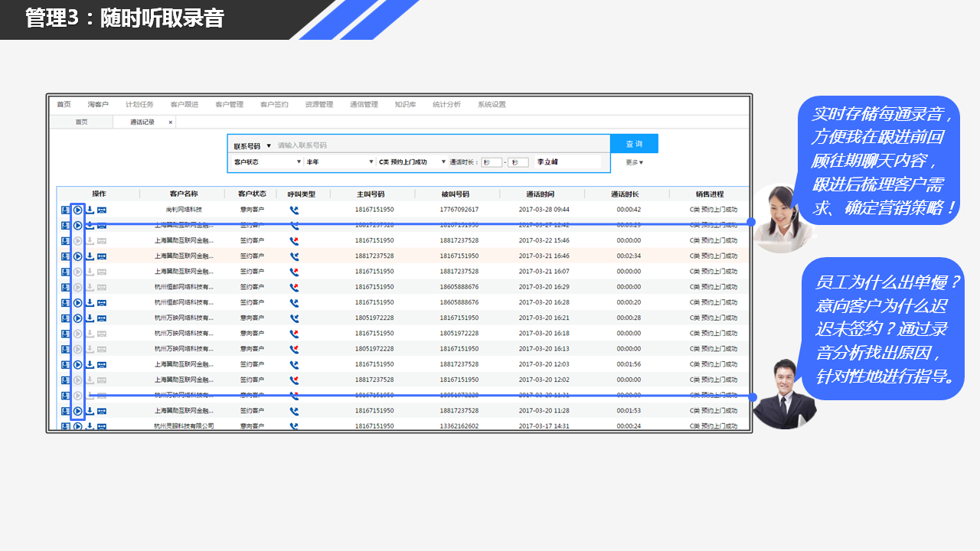This screenshot has height=551, width=980.
Task: Open the 半年 time range dropdown
Action: coord(338,162)
